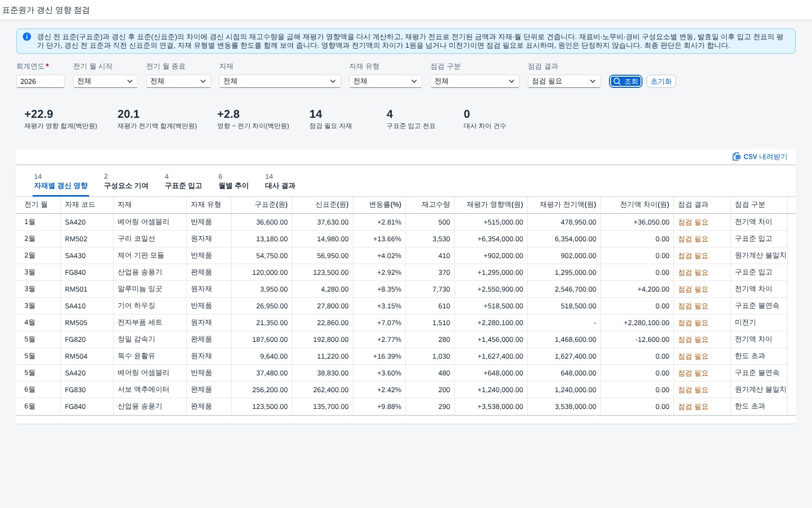Click the blue info icon in the banner
Screen dimensions: 812x508
click(27, 37)
